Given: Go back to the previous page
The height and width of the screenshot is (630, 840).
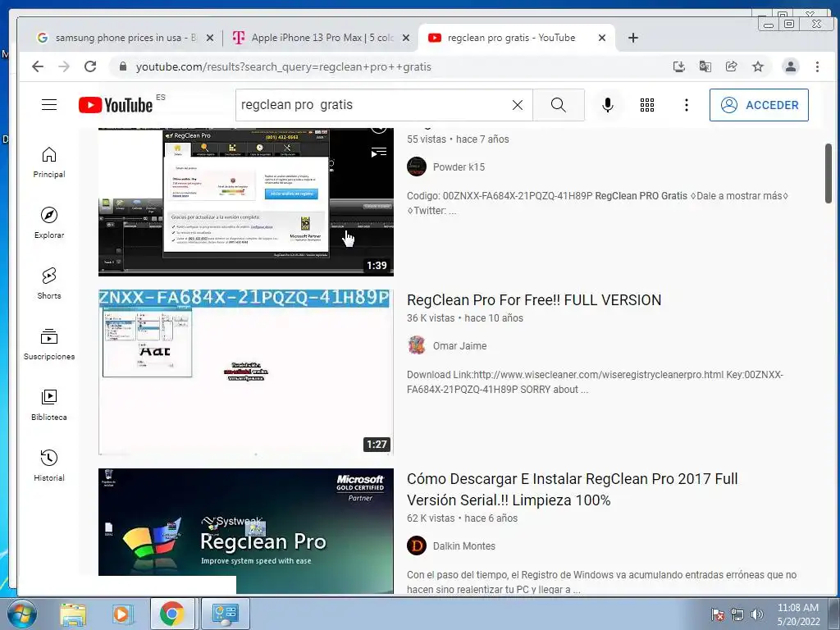Looking at the screenshot, I should (38, 66).
